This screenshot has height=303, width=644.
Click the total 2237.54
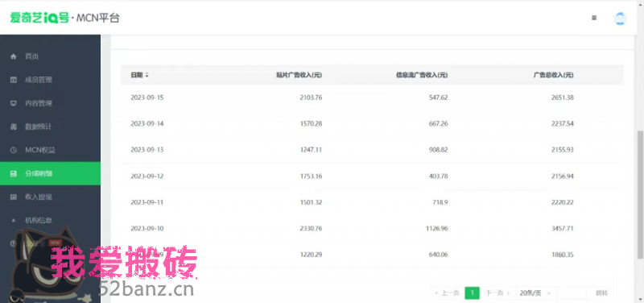[563, 124]
